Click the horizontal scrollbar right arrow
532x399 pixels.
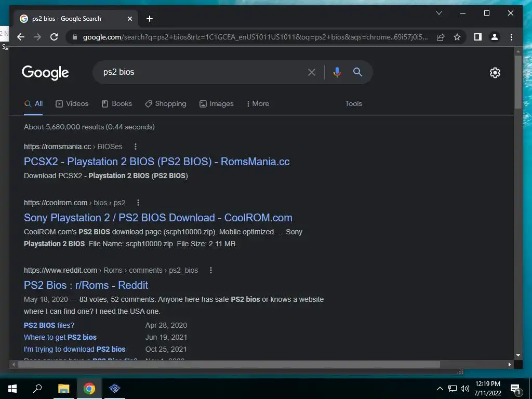pos(510,364)
